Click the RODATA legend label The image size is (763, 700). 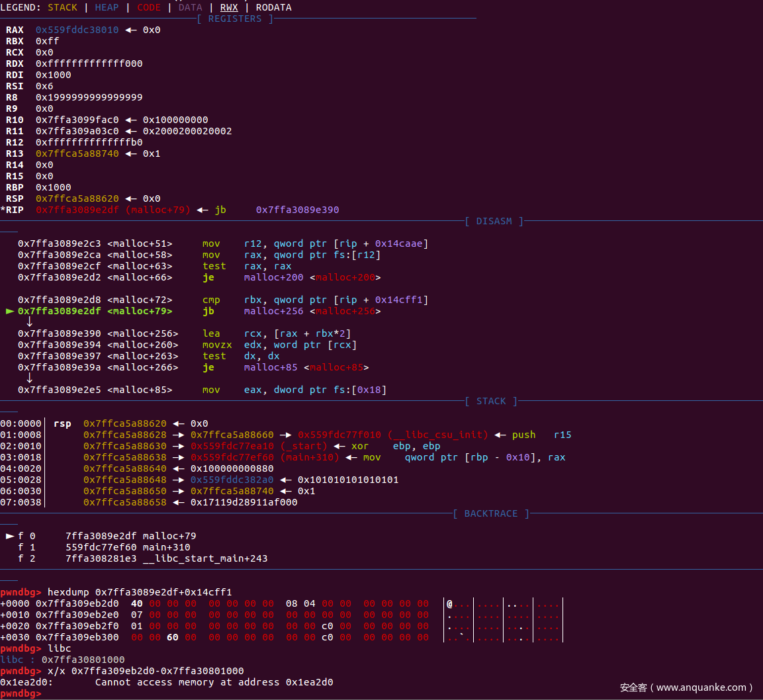pyautogui.click(x=273, y=7)
